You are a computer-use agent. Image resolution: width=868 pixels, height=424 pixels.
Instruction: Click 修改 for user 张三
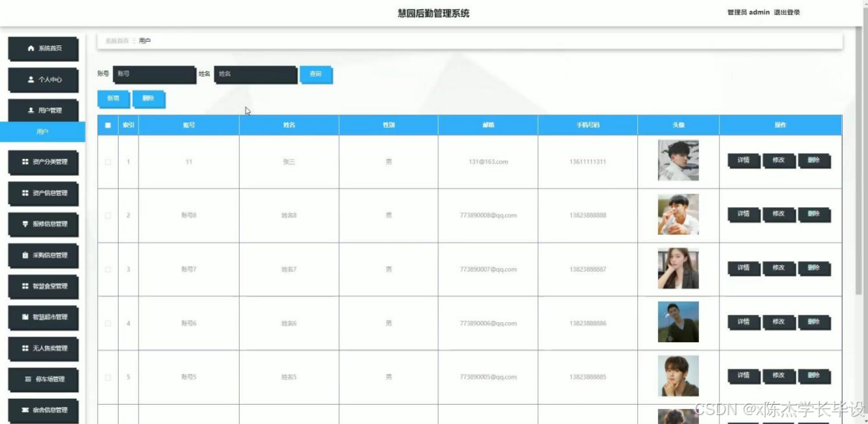coord(779,160)
